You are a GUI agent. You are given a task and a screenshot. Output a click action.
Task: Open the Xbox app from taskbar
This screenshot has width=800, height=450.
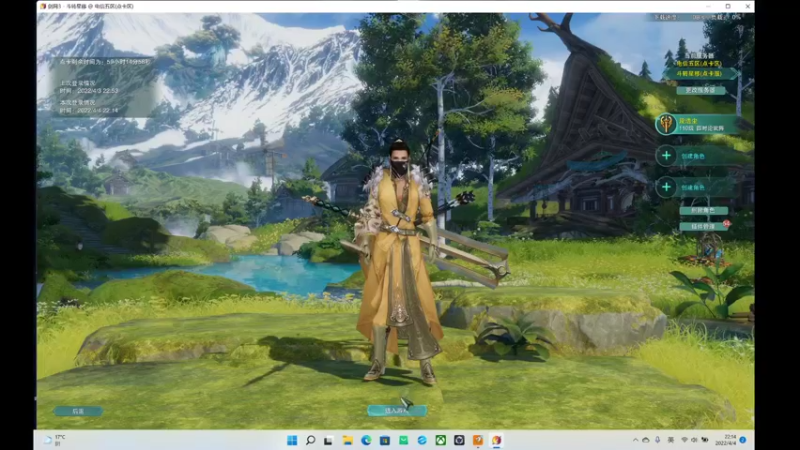[x=440, y=440]
